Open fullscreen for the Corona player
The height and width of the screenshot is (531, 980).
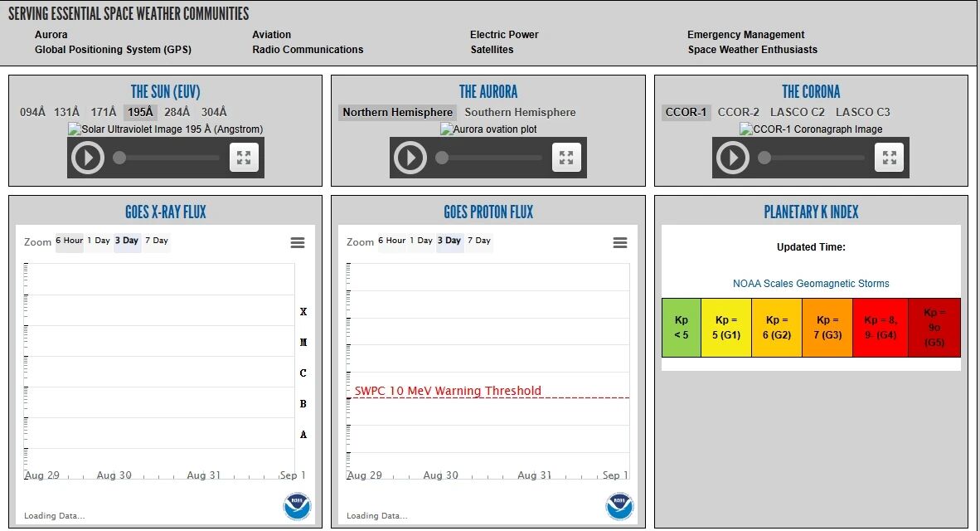[x=889, y=158]
